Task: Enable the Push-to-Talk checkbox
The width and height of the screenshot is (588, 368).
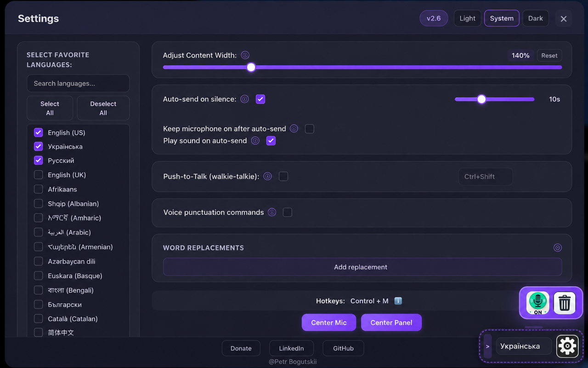Action: click(283, 176)
